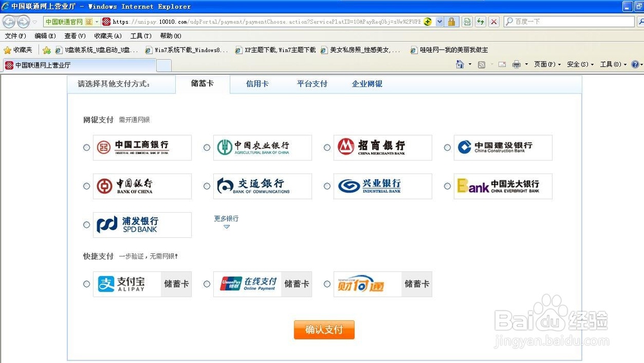This screenshot has height=363, width=644.
Task: Open the recent pages dropdown next to Forward
Action: [x=35, y=22]
